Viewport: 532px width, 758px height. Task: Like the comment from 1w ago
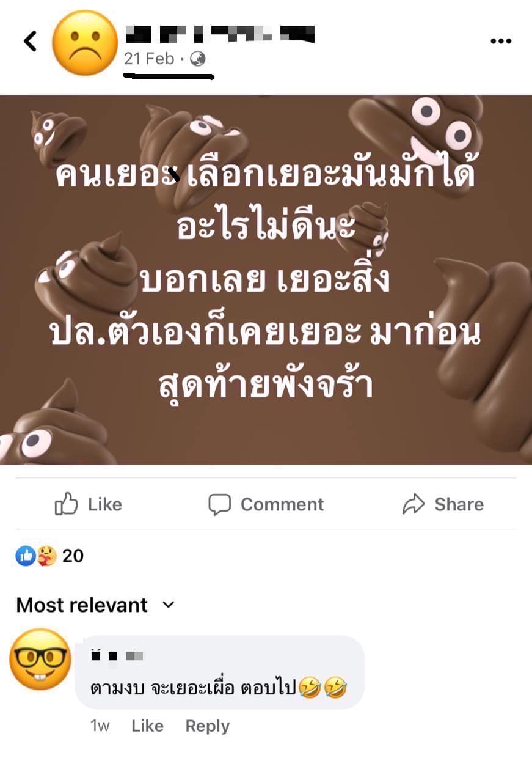tap(147, 726)
